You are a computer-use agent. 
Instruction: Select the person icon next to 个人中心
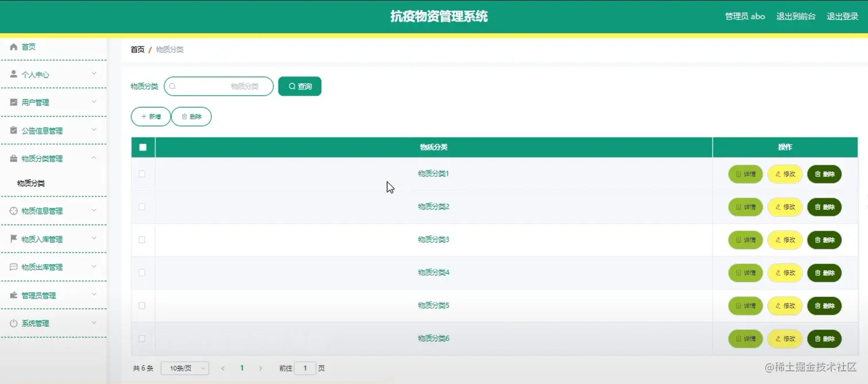[13, 73]
